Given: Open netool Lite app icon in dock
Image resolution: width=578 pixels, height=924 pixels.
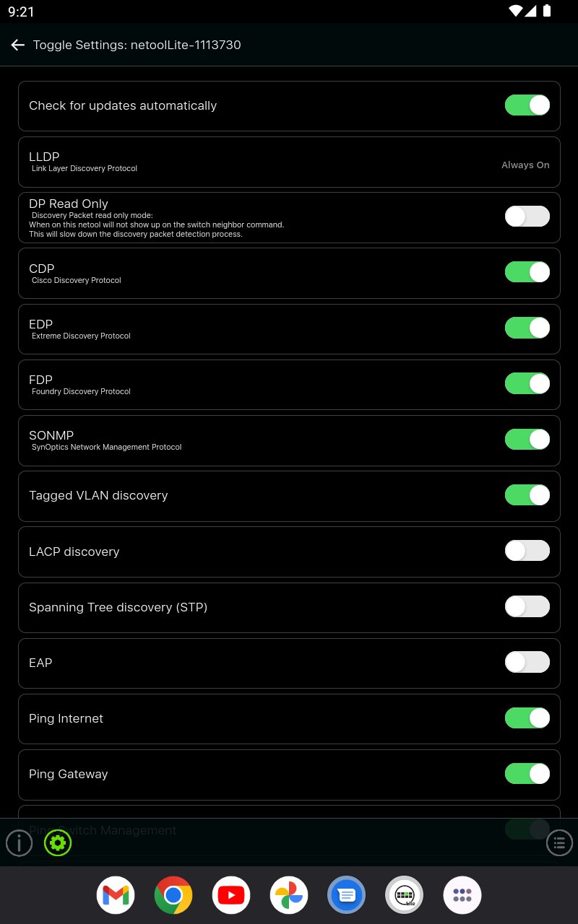Looking at the screenshot, I should point(405,895).
